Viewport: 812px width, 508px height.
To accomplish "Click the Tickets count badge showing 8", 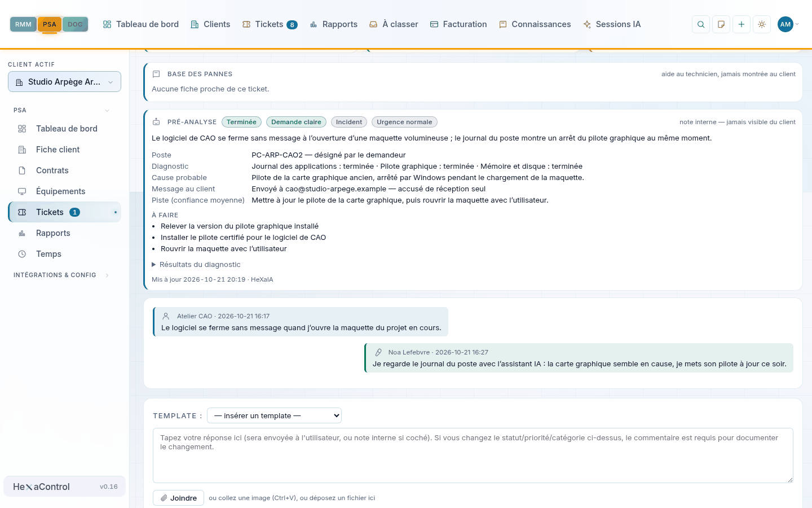I will point(292,25).
